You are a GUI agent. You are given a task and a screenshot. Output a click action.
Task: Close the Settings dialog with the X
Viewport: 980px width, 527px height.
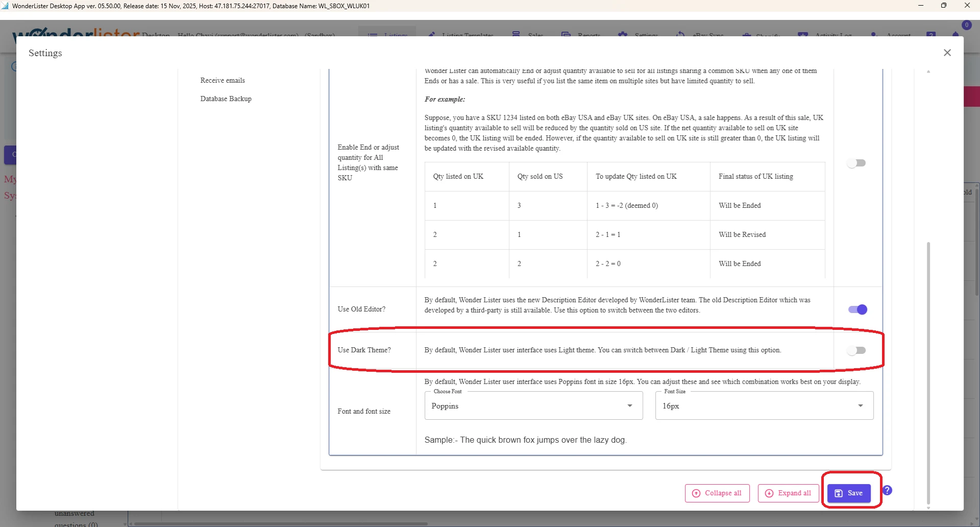947,53
